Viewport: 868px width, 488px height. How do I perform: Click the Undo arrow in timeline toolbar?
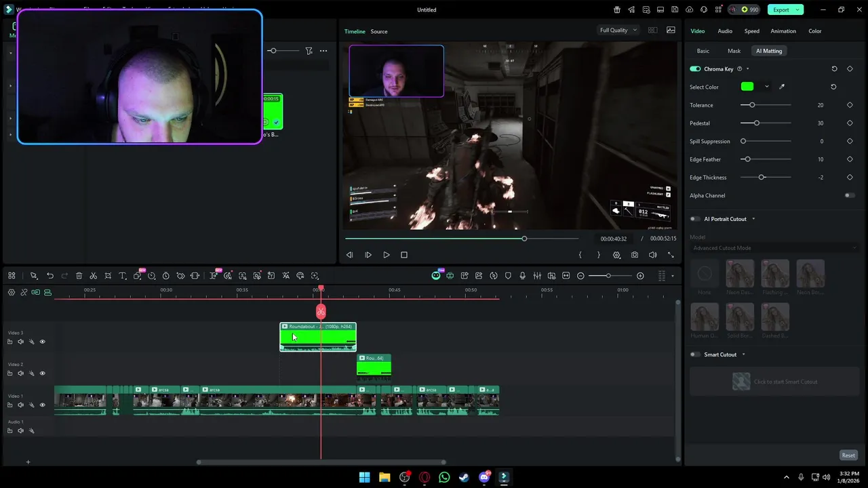pos(50,276)
